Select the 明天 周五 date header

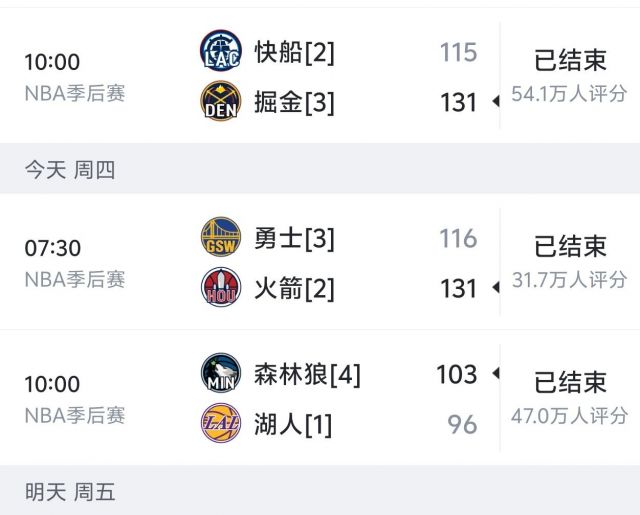coord(70,492)
